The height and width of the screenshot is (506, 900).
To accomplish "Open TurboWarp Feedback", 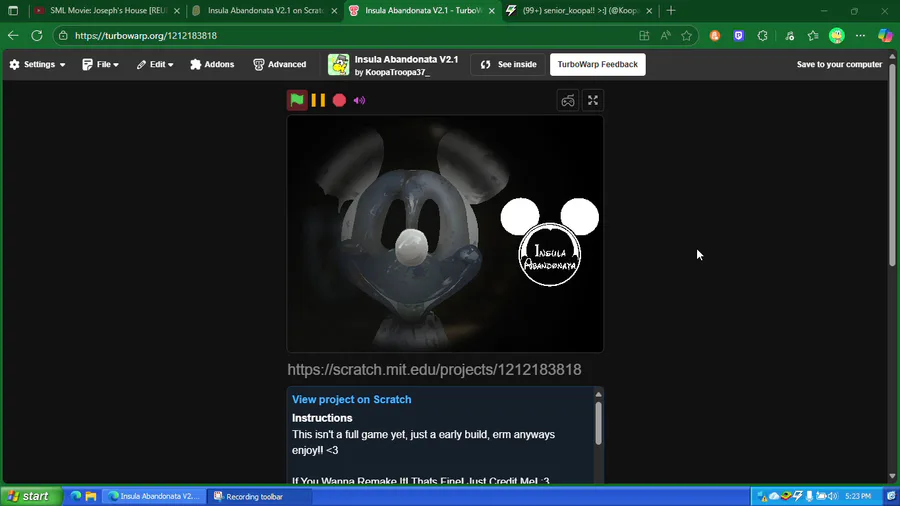I will click(x=598, y=64).
